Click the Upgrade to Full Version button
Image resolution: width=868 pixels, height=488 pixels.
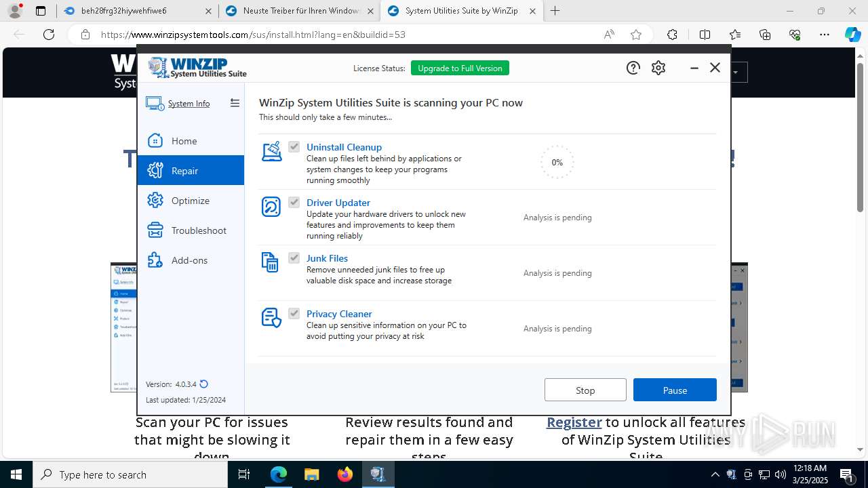[x=460, y=68]
